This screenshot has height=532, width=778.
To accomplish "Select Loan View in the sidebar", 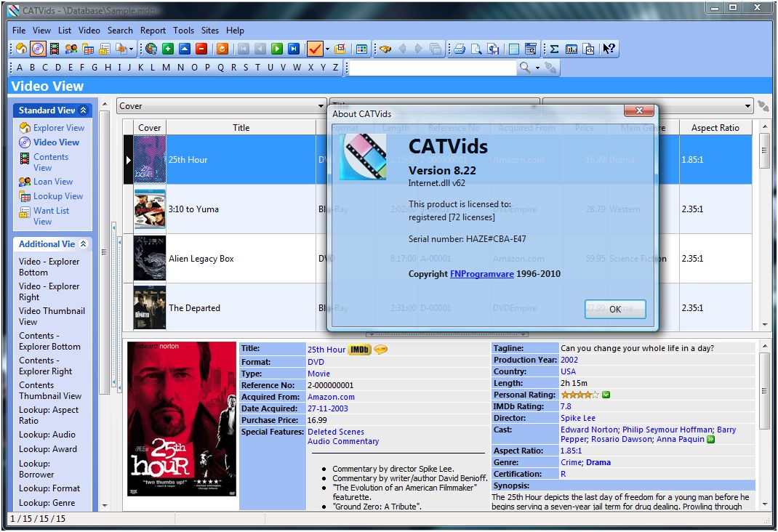I will [x=53, y=182].
